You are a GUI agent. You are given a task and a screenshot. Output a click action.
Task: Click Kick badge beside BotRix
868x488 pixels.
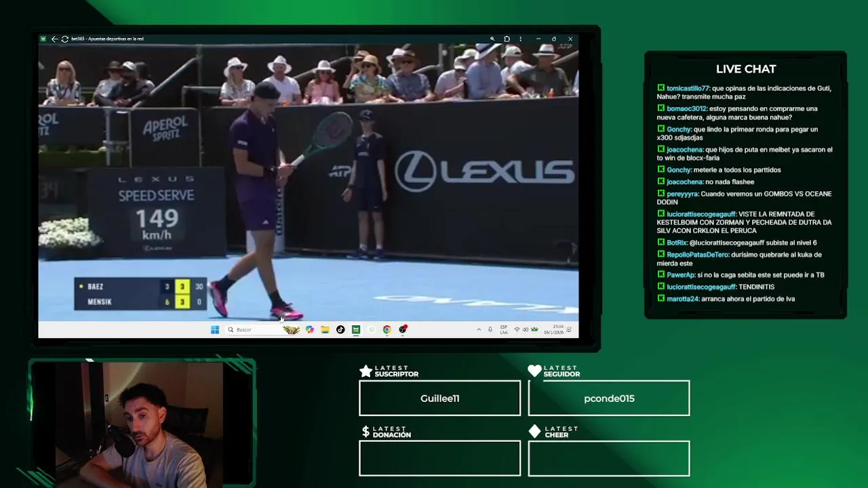click(x=660, y=243)
